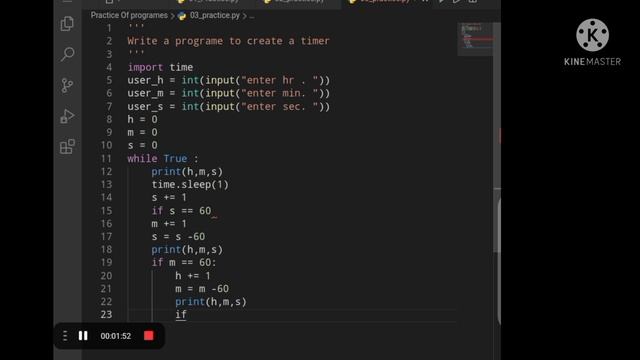The width and height of the screenshot is (640, 360).
Task: Click the code minimap preview
Action: coord(475,39)
